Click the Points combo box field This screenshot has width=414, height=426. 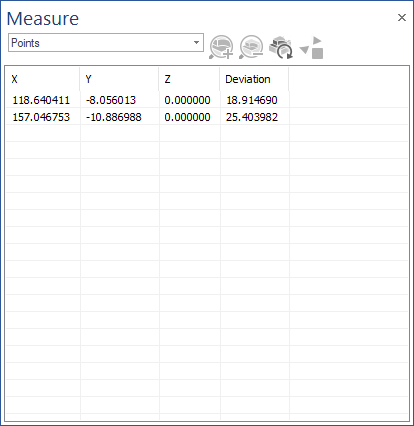(x=106, y=42)
